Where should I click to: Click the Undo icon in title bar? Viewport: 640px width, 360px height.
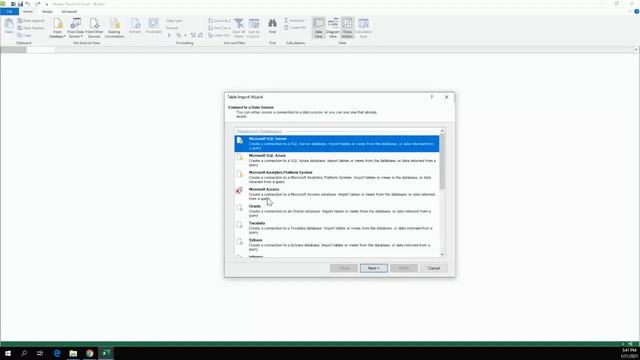pos(28,4)
